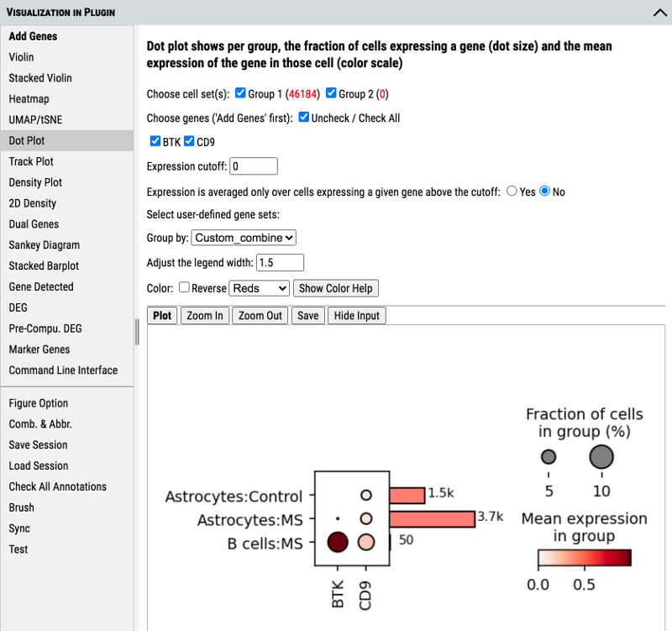Click the Expression cutoff input field
This screenshot has height=631, width=672.
tap(252, 166)
